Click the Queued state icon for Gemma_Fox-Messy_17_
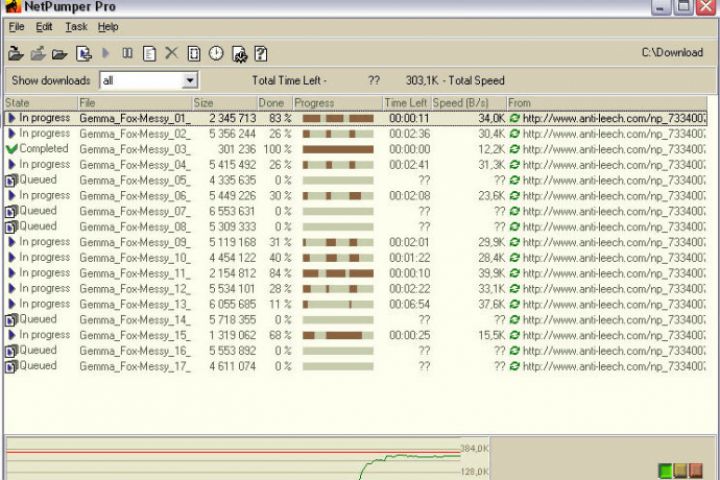This screenshot has width=720, height=480. [x=11, y=367]
